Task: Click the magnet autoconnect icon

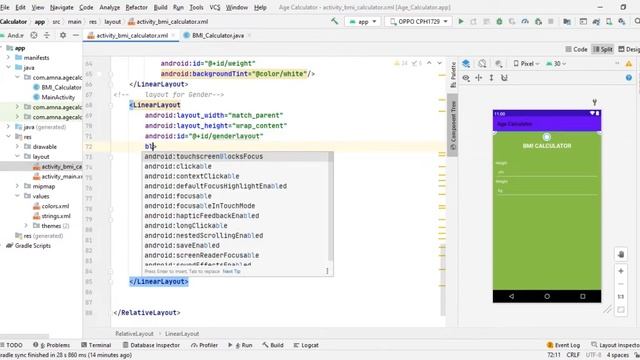Action: pos(504,78)
